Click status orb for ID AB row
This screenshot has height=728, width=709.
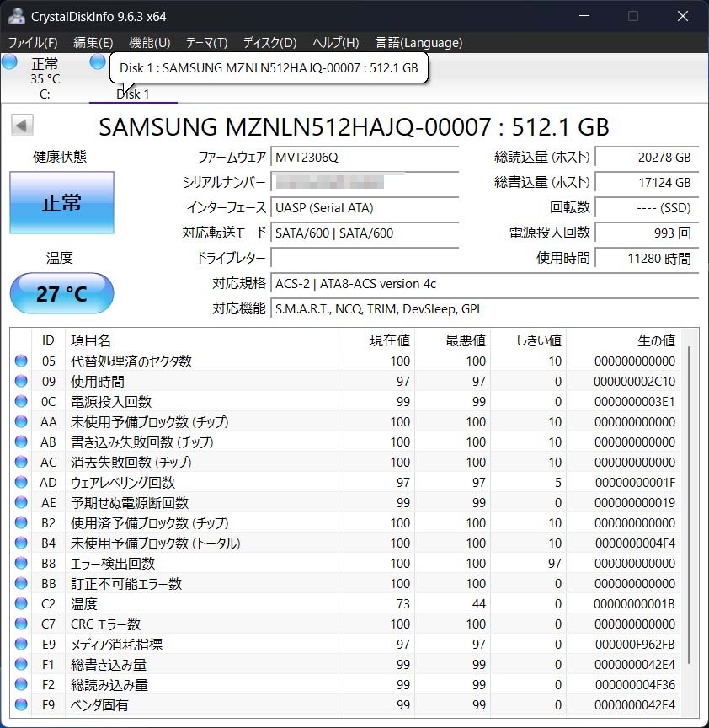(x=21, y=442)
